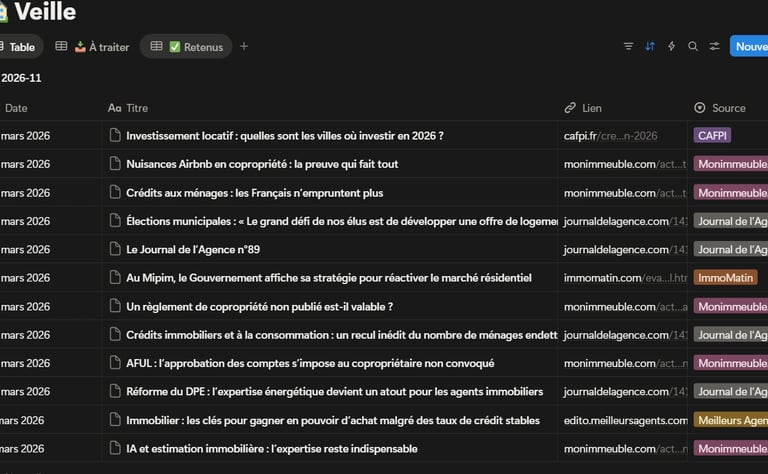The width and height of the screenshot is (768, 474).
Task: Click page icon beside 'IA et estimation immobilière'
Action: pos(114,448)
